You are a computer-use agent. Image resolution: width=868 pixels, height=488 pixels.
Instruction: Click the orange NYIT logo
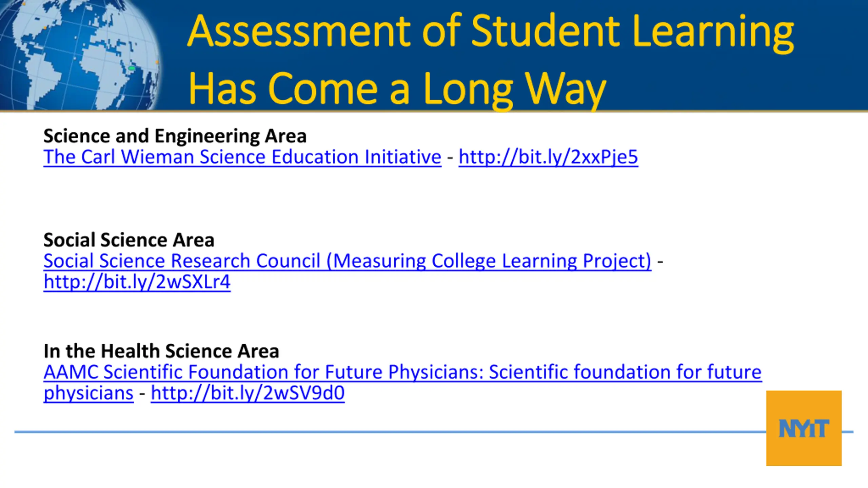pos(804,428)
